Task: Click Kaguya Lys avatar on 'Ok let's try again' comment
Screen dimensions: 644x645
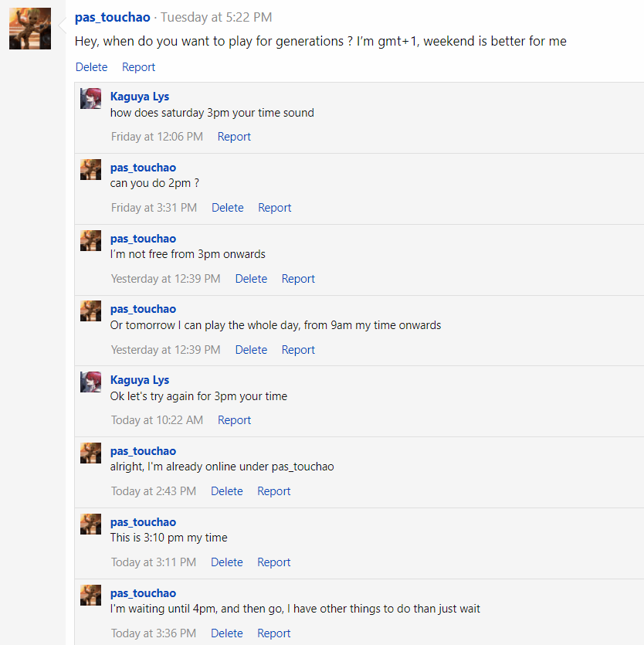Action: (91, 382)
